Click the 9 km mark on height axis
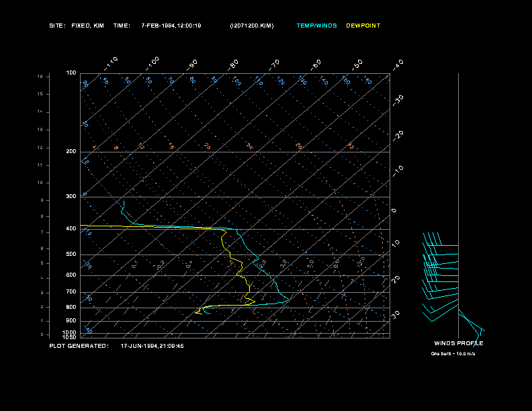 point(42,200)
